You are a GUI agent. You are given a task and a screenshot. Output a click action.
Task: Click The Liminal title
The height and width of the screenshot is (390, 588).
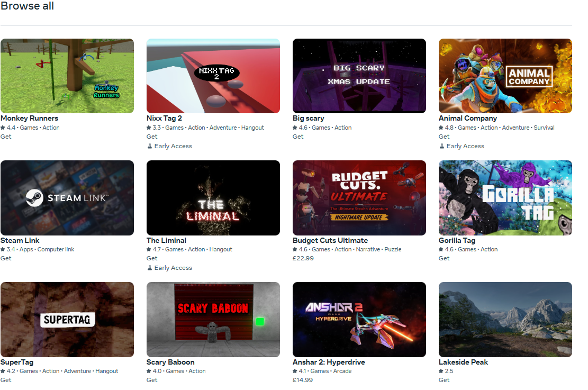coord(166,240)
